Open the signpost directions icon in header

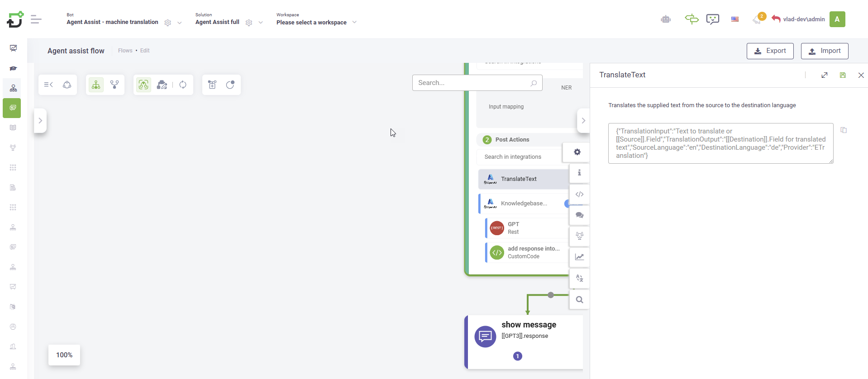[x=692, y=19]
